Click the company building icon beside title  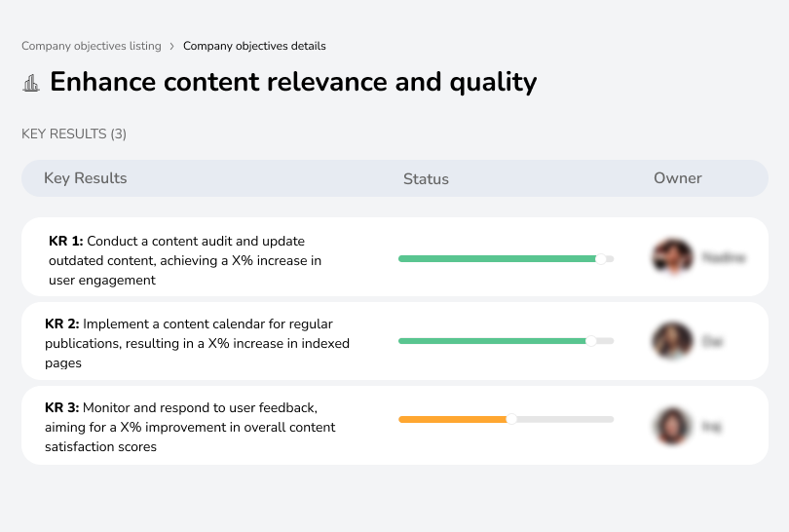pyautogui.click(x=31, y=83)
